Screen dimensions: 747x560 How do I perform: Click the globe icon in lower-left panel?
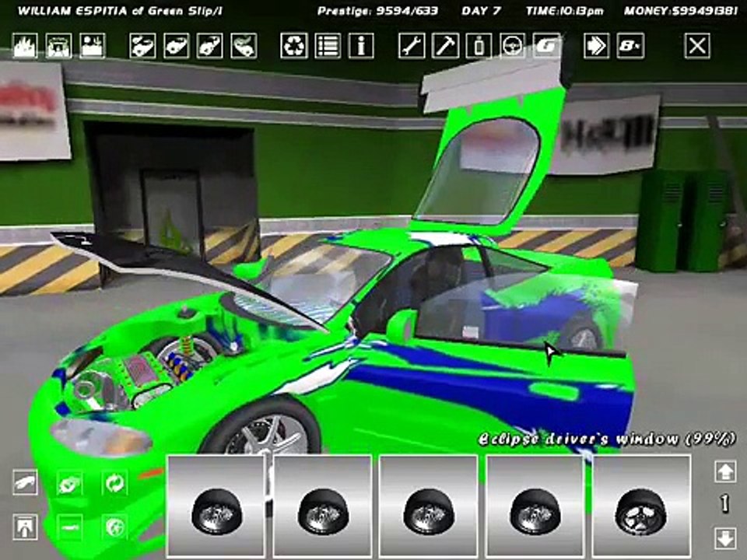pos(114,527)
